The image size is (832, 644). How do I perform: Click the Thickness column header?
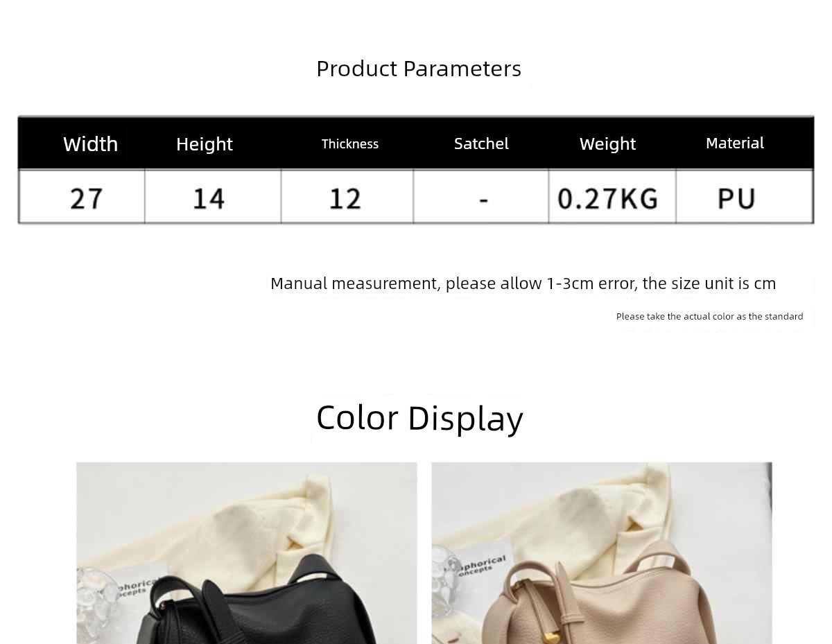(x=350, y=143)
